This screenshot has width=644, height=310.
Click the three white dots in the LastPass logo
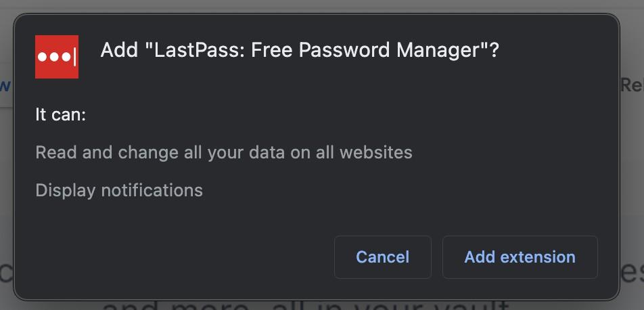[x=53, y=58]
